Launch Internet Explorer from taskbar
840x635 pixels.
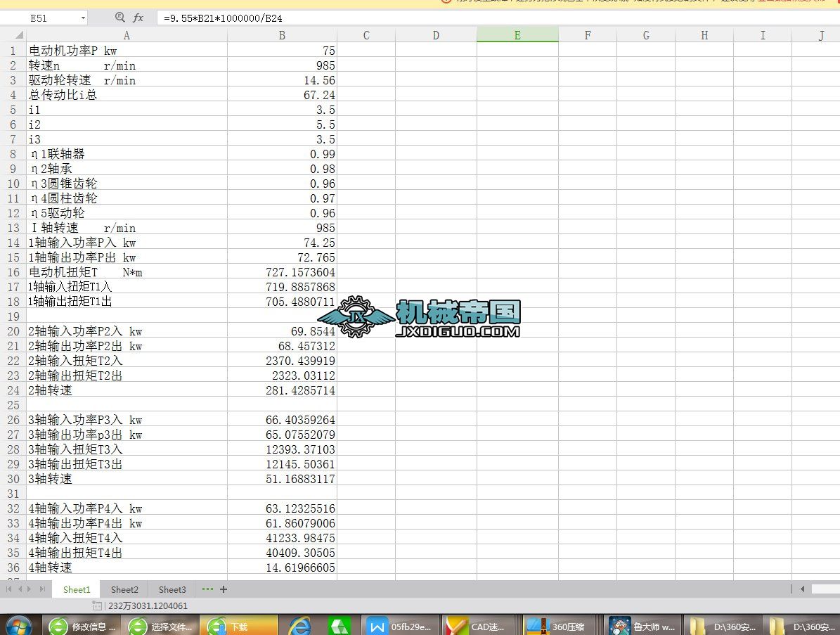(x=299, y=626)
